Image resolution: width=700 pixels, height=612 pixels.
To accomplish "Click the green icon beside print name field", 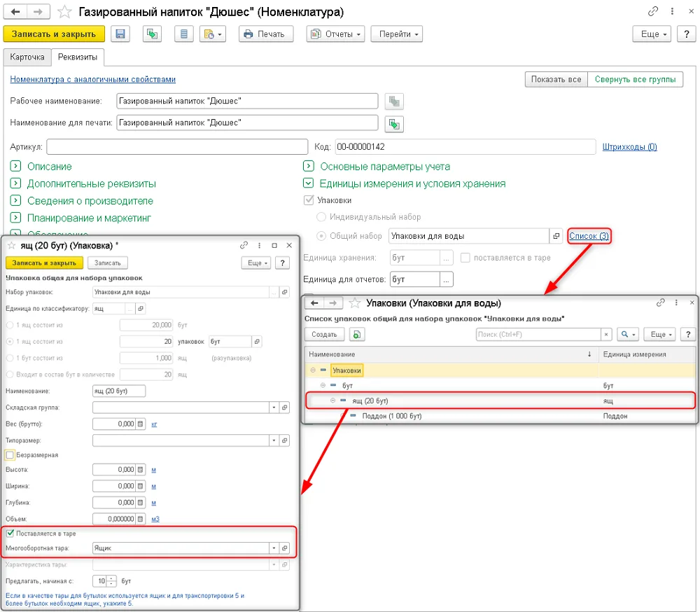I will (393, 124).
